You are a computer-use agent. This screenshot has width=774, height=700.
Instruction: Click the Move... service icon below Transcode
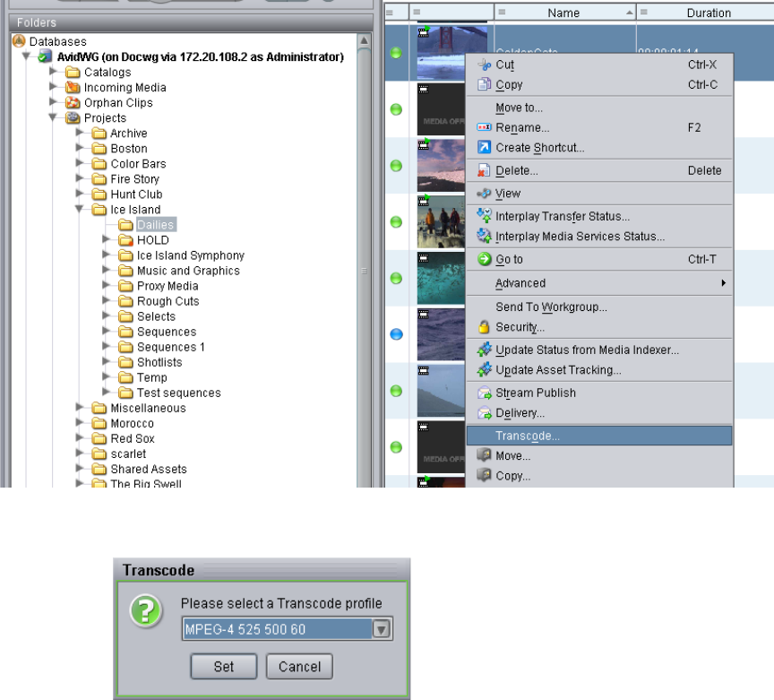point(485,455)
